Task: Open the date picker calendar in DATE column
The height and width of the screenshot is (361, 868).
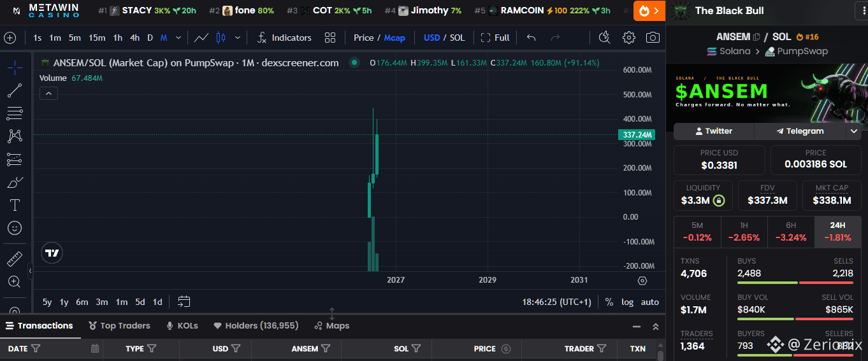Action: (95, 348)
